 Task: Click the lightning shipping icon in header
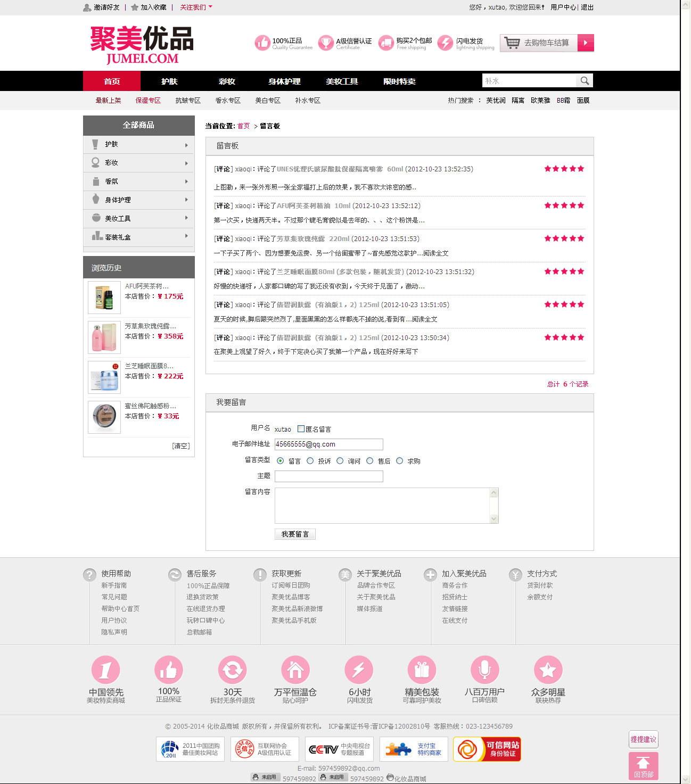(445, 43)
